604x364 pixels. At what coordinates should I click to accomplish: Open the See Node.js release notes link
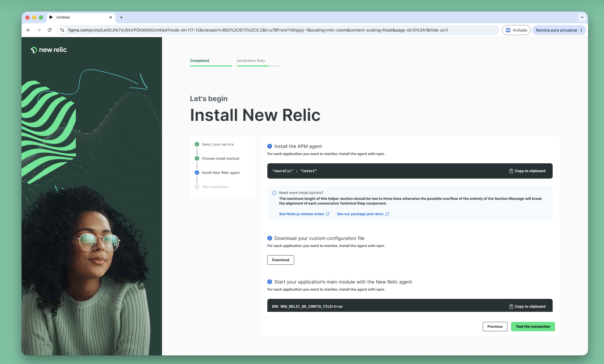[301, 214]
